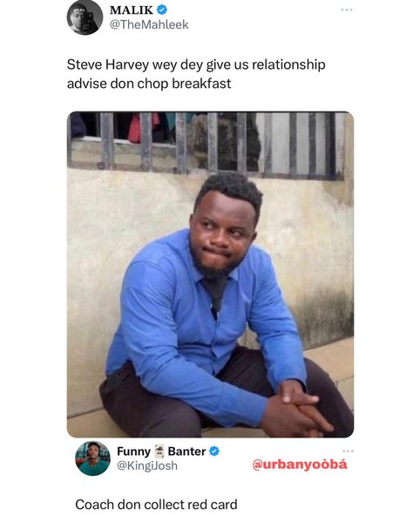Viewport: 420px width, 523px height.
Task: Select the 'Coach don collect red card' reply
Action: pos(156,505)
